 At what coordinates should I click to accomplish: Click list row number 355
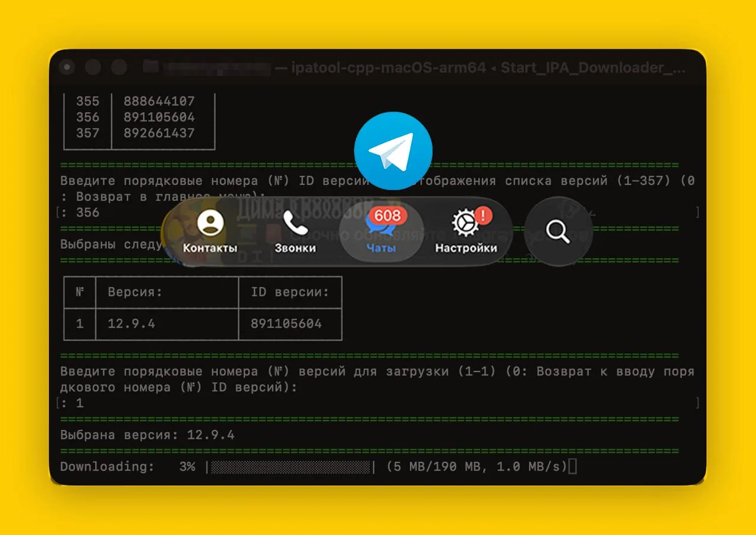click(88, 102)
